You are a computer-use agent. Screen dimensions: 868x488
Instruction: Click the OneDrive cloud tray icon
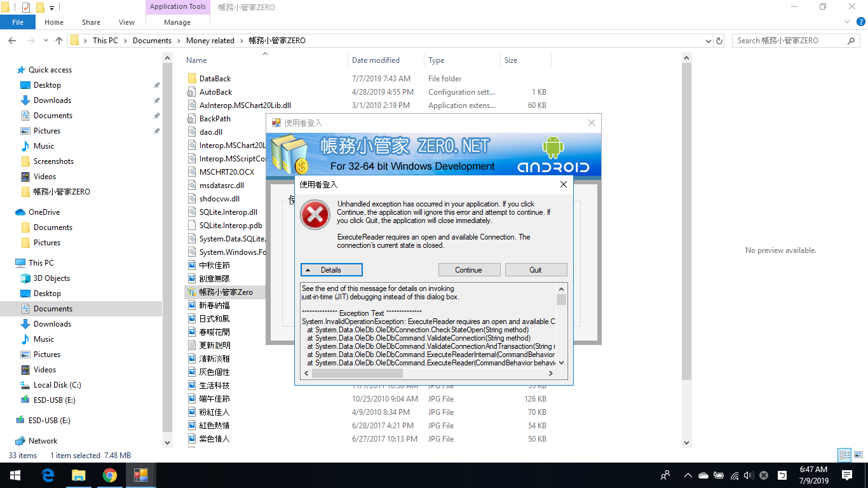point(703,475)
